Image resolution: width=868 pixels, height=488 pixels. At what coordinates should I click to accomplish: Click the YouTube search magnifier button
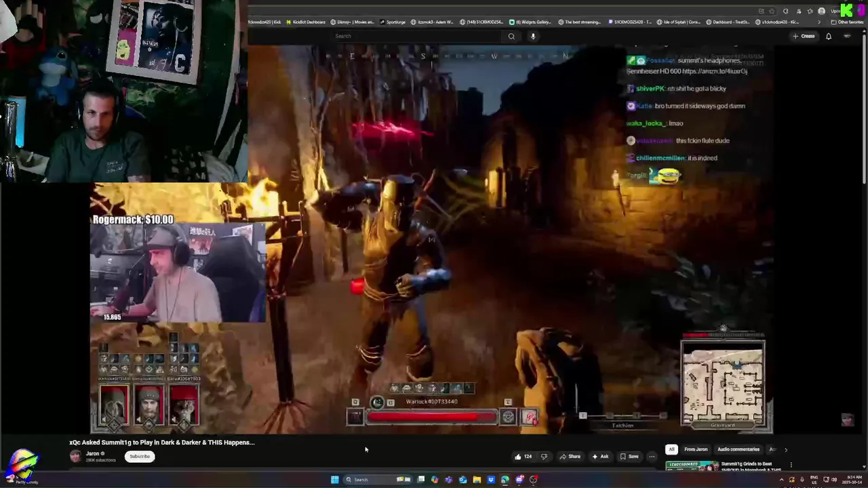511,36
